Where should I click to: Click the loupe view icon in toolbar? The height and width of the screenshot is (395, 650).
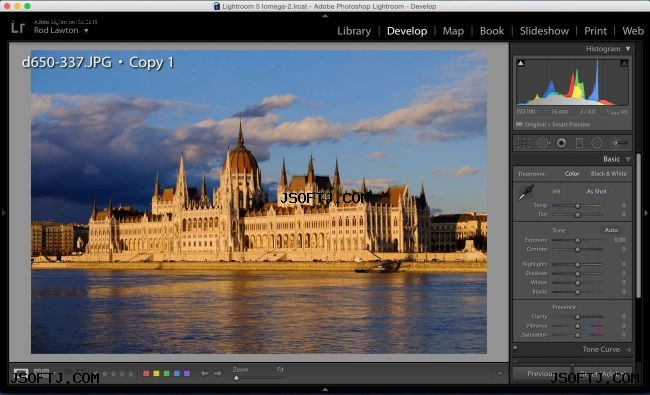(x=21, y=373)
